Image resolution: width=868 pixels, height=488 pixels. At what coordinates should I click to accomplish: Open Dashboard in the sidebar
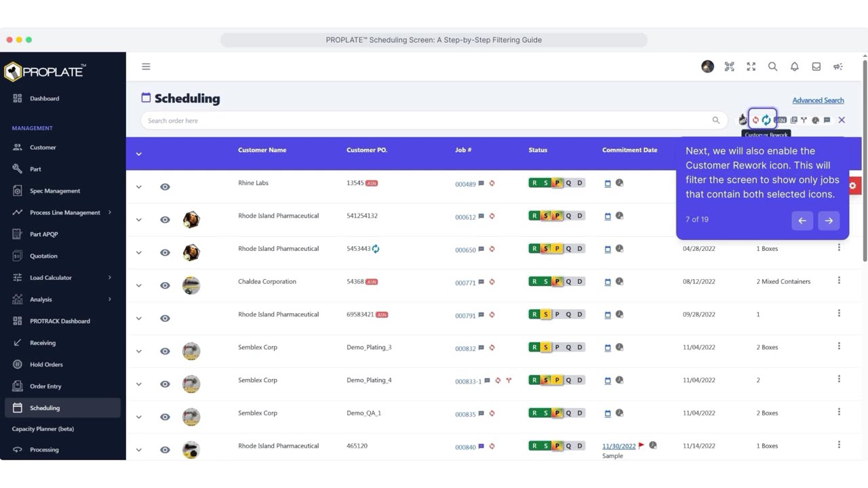[44, 98]
